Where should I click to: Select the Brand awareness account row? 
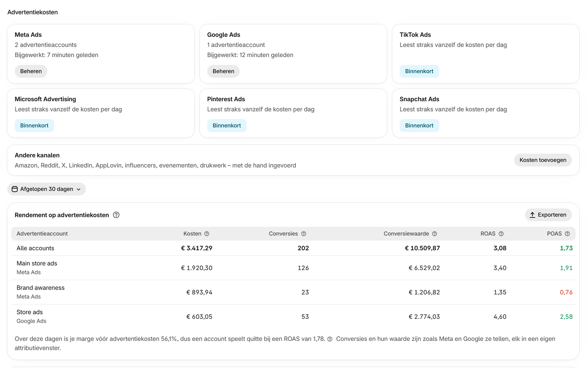click(x=293, y=292)
